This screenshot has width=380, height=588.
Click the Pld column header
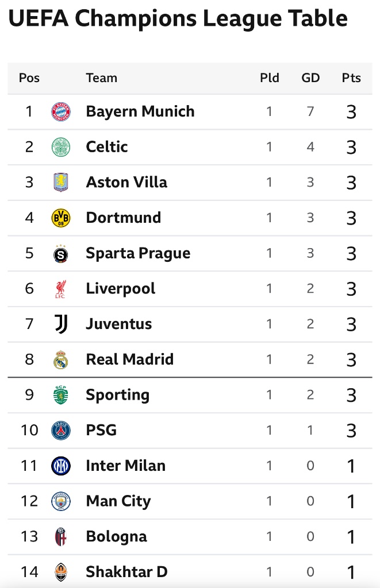tap(269, 78)
